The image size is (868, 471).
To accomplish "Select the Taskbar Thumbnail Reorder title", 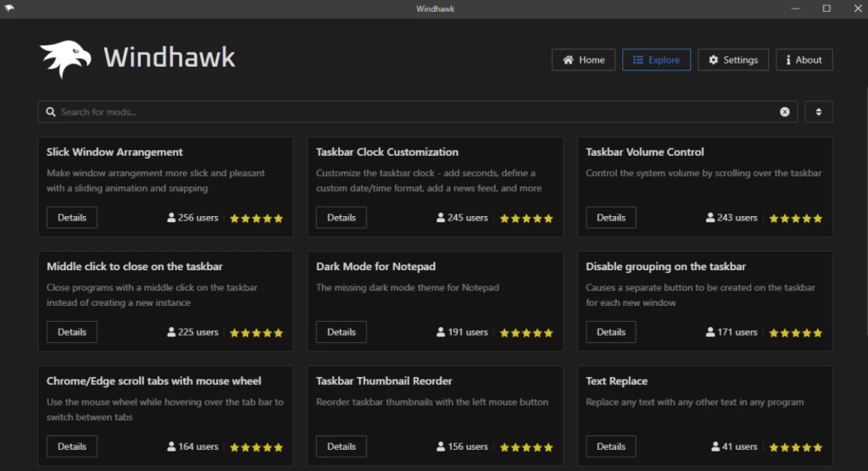I will point(384,381).
